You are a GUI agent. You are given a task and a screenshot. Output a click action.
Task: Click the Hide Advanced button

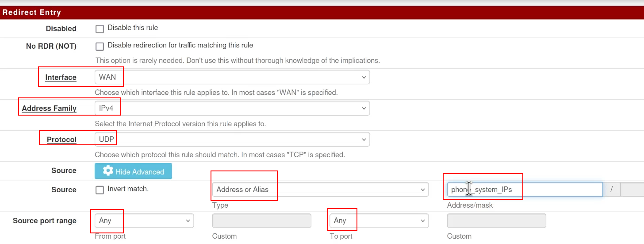coord(133,171)
